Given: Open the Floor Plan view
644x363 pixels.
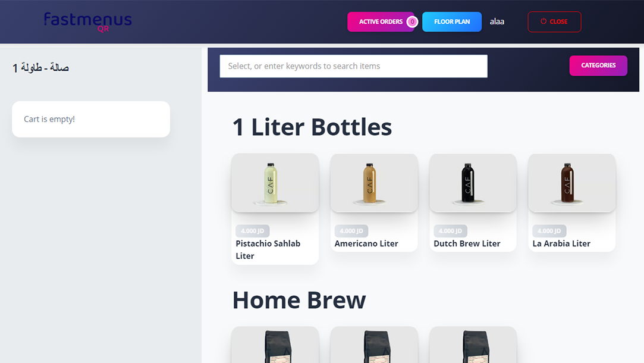Looking at the screenshot, I should coord(452,22).
